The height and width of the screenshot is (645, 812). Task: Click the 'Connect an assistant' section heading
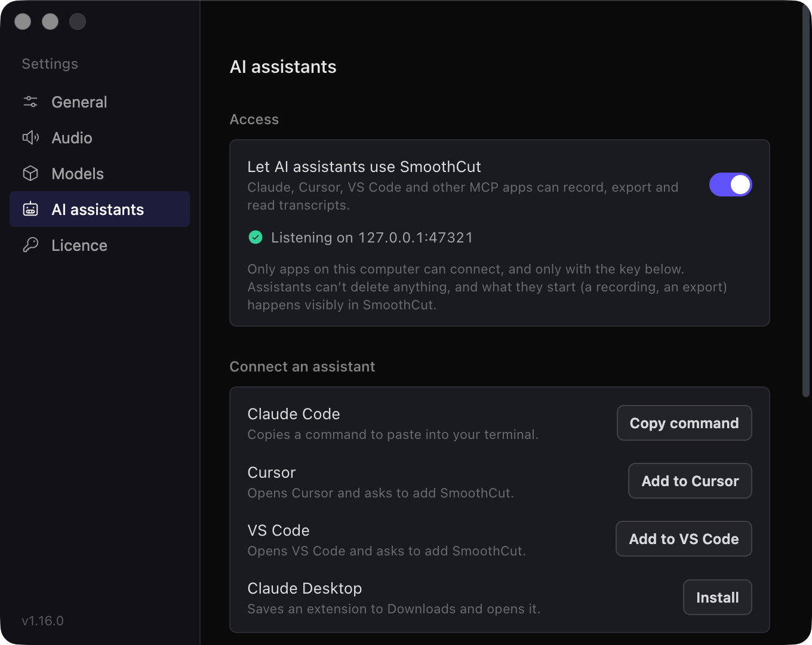(x=302, y=367)
